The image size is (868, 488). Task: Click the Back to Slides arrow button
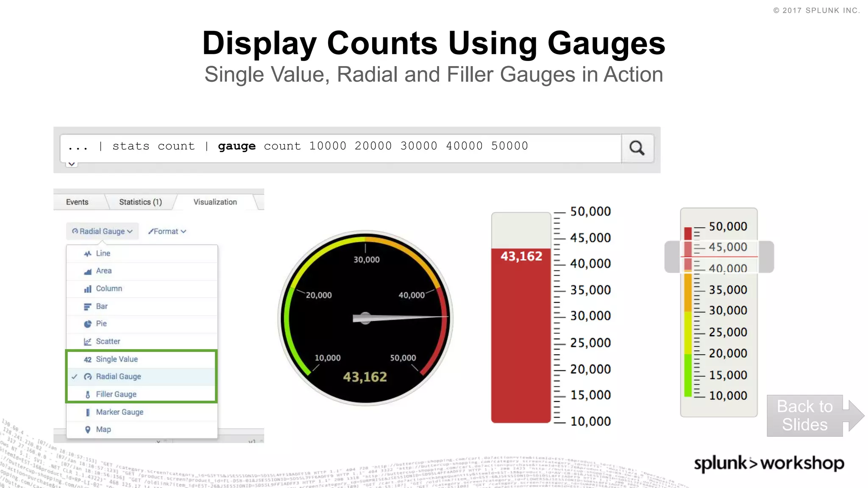pos(815,416)
